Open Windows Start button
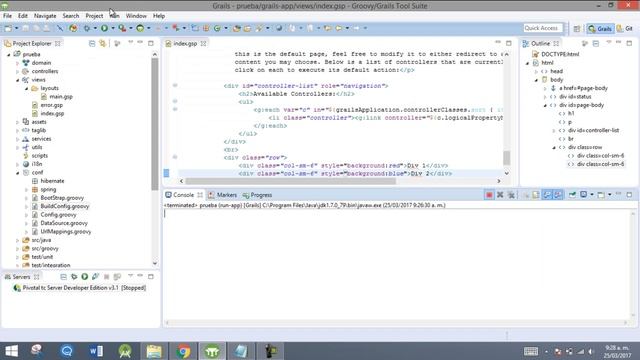640x360 pixels. tap(11, 351)
